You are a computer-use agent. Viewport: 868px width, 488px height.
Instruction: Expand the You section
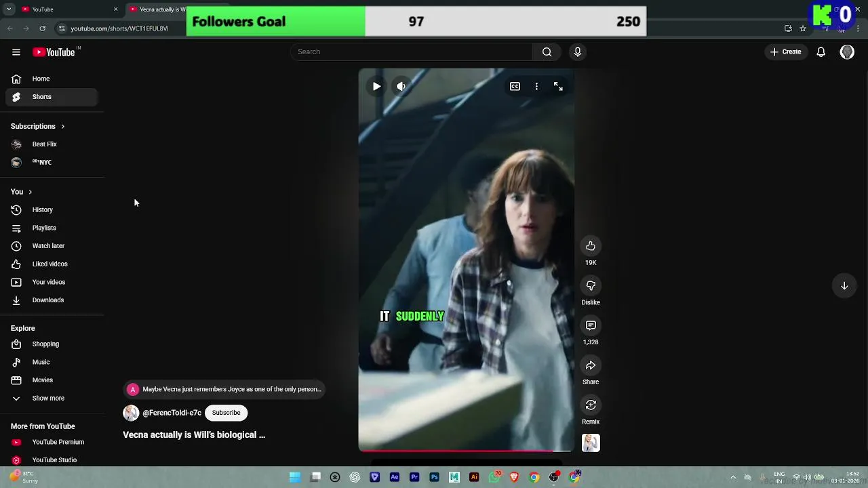point(22,192)
